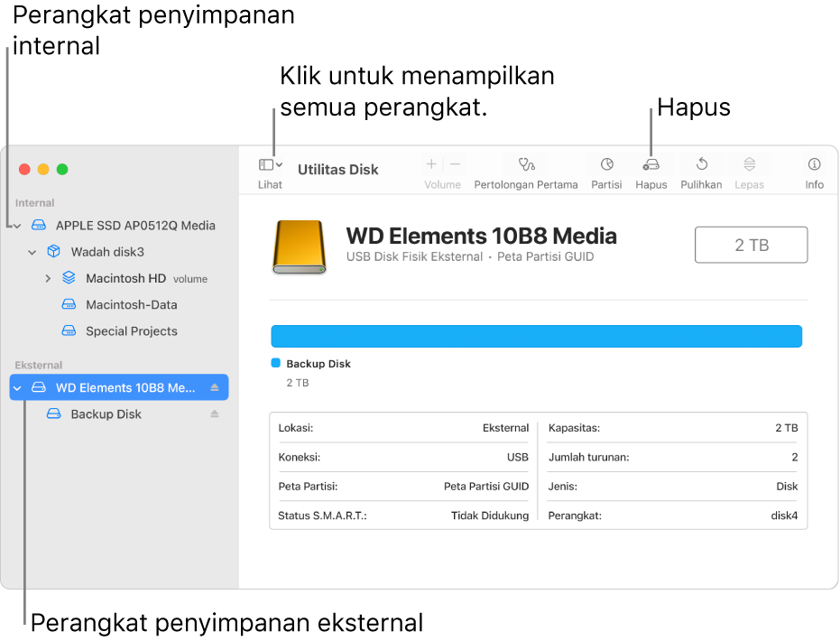Click the Jumlah turunan value 2

click(795, 457)
